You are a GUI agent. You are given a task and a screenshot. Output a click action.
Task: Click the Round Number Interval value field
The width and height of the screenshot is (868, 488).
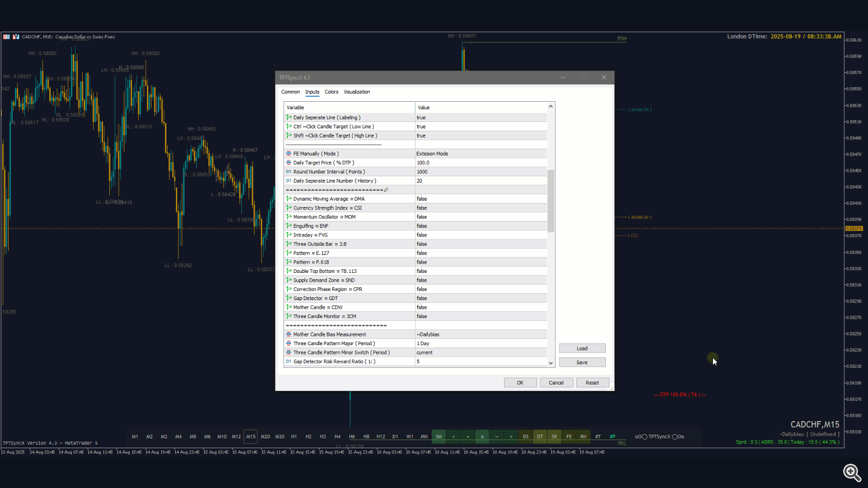[480, 172]
